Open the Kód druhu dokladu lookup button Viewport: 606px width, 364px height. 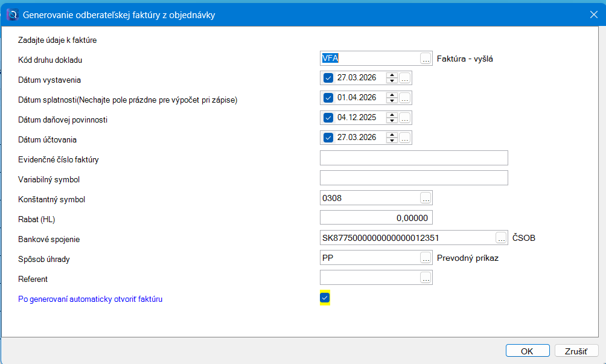(426, 59)
